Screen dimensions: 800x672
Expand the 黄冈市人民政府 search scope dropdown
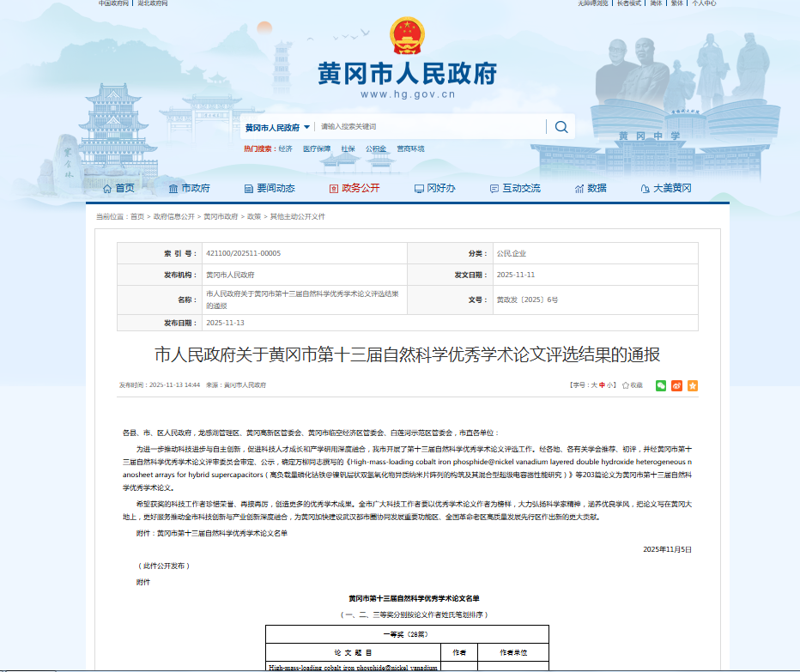[x=277, y=127]
